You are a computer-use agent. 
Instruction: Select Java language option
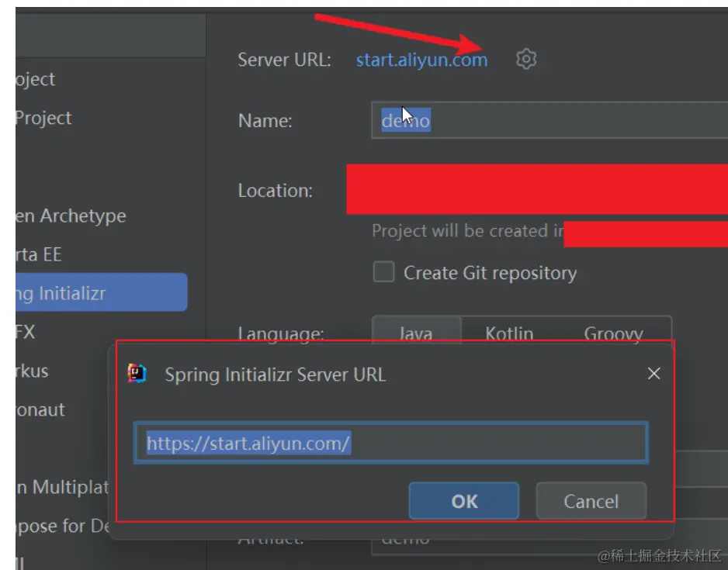coord(416,333)
